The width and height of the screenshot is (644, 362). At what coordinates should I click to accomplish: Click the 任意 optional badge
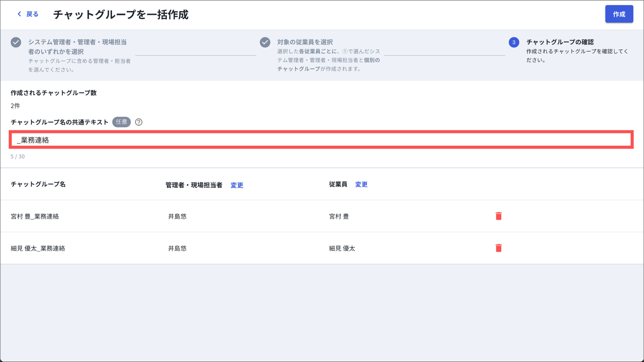pos(121,122)
